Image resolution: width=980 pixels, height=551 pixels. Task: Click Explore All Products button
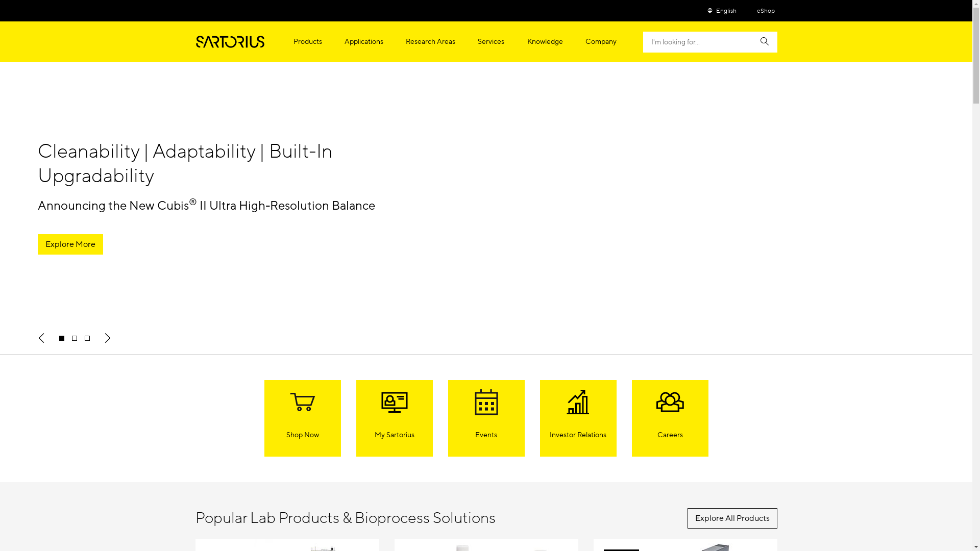(732, 518)
